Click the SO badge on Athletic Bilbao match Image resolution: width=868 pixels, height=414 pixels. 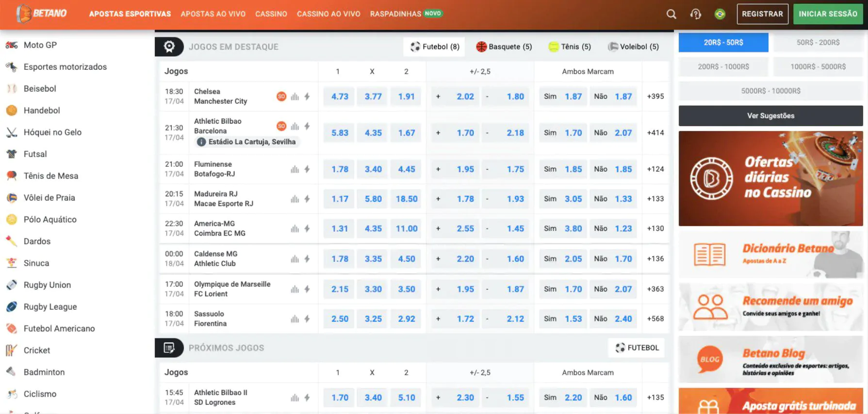click(x=281, y=126)
